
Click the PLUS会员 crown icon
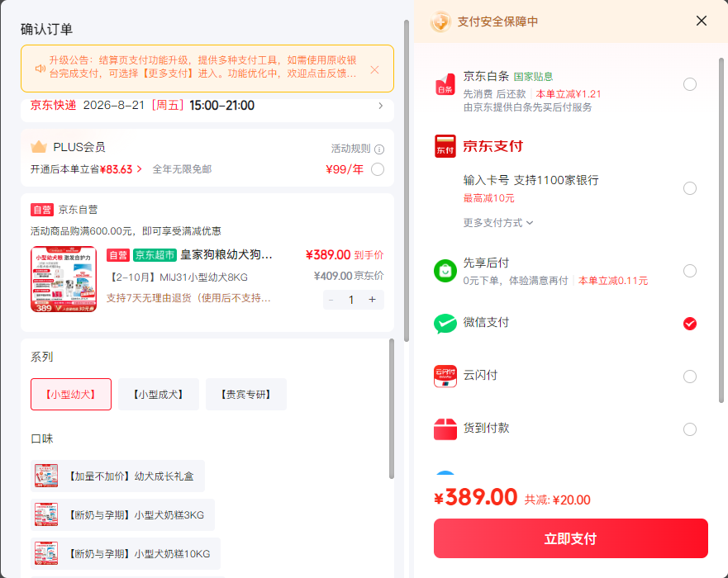coord(39,147)
